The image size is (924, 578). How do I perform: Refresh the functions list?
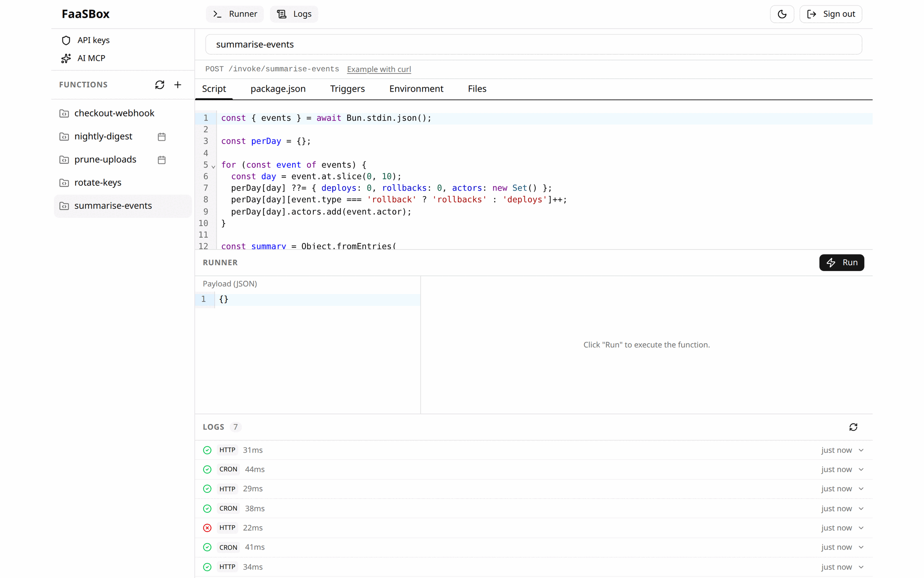tap(160, 85)
